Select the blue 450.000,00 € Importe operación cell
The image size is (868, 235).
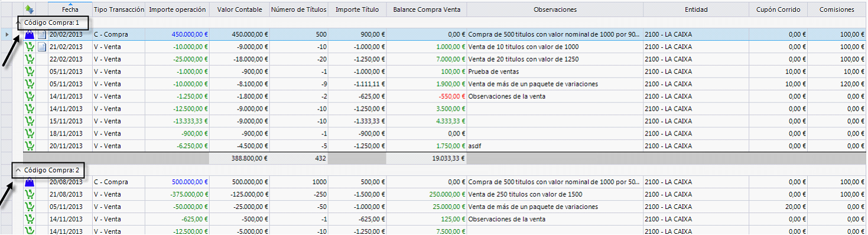click(177, 35)
